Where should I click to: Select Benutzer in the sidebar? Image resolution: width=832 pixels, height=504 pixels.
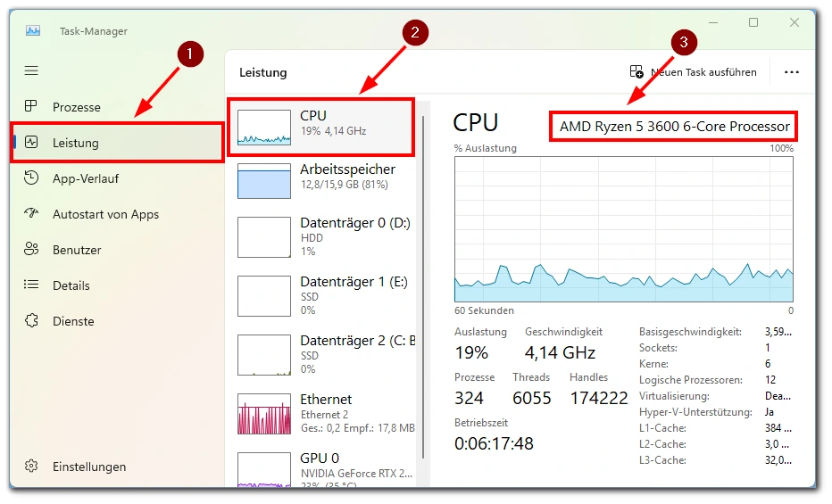(x=118, y=249)
